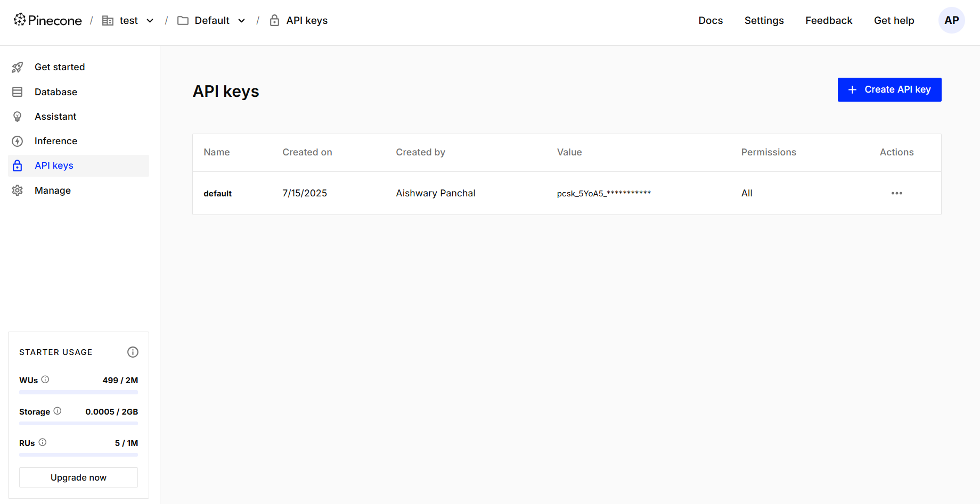Click the All permissions cell
This screenshot has width=980, height=504.
tap(747, 193)
